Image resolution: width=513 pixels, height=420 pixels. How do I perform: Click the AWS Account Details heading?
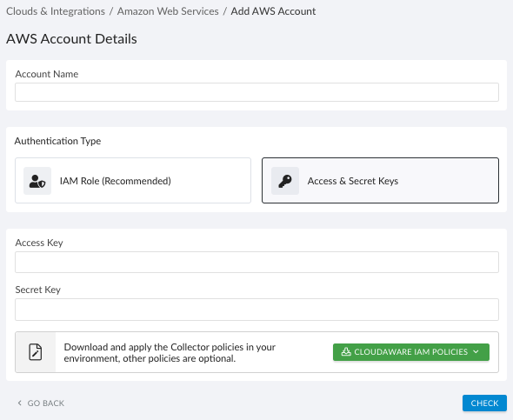pyautogui.click(x=71, y=39)
